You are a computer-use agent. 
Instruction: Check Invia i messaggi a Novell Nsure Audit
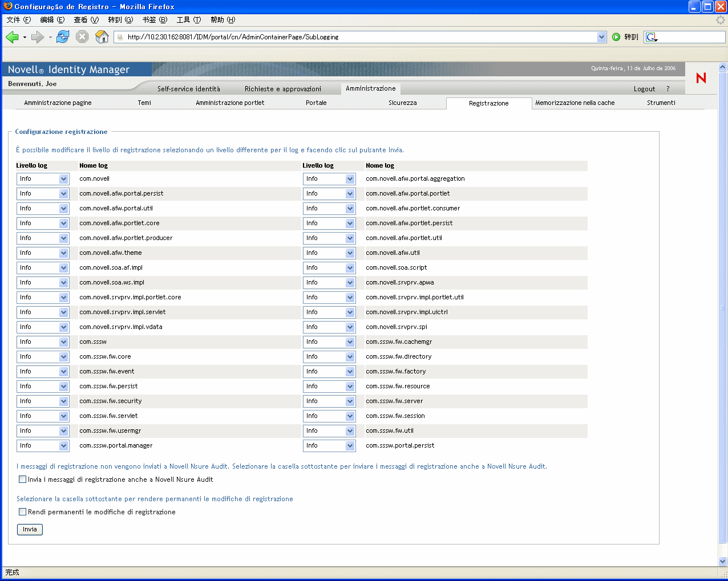click(23, 480)
